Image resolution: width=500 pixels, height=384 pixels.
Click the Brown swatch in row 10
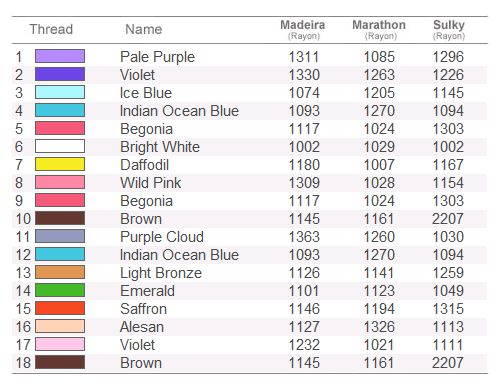coord(60,218)
